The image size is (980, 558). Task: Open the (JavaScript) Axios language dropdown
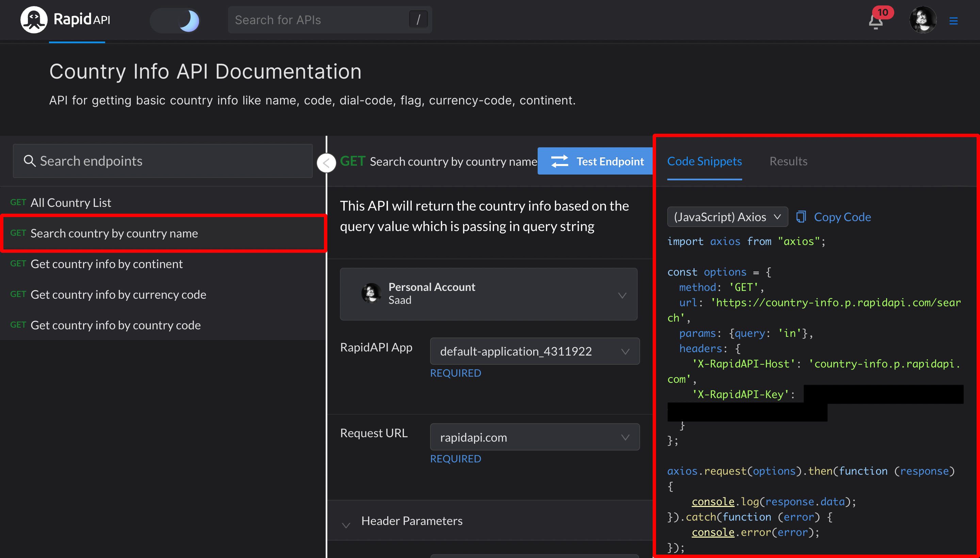click(727, 217)
